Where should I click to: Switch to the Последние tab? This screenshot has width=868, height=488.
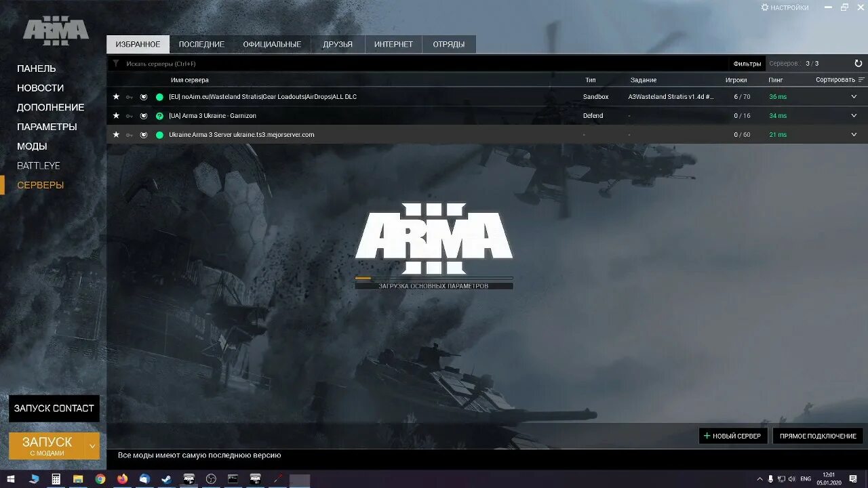201,44
